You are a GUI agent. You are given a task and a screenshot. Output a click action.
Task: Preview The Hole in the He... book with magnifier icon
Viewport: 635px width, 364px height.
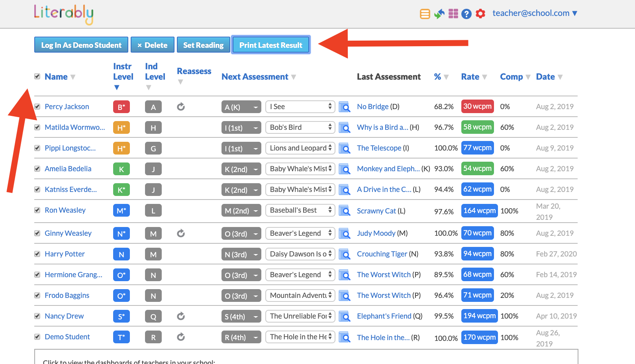pos(345,337)
